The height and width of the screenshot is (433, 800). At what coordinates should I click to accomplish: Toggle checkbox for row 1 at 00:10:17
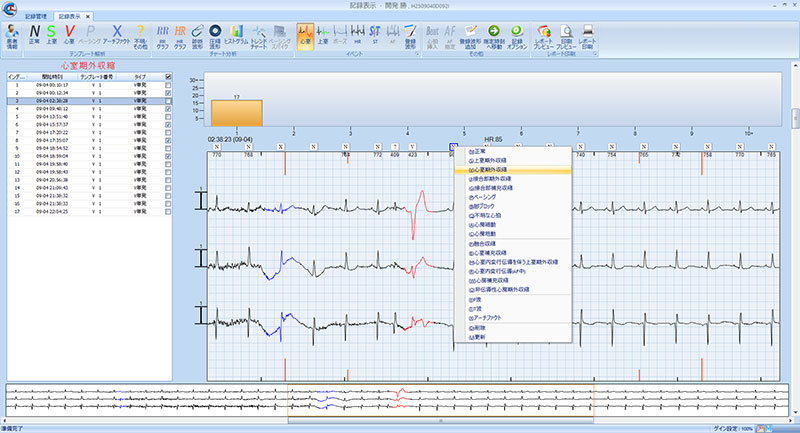[x=168, y=86]
